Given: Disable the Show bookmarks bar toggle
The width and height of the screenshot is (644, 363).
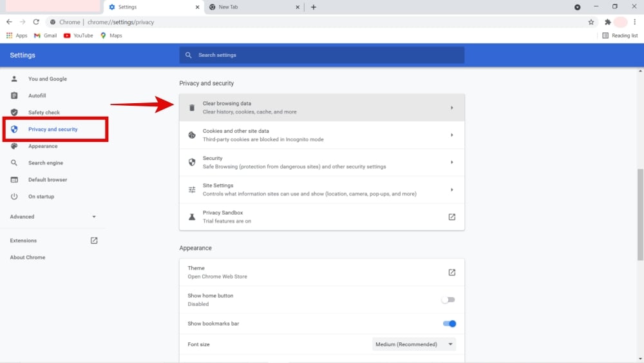Looking at the screenshot, I should coord(450,324).
